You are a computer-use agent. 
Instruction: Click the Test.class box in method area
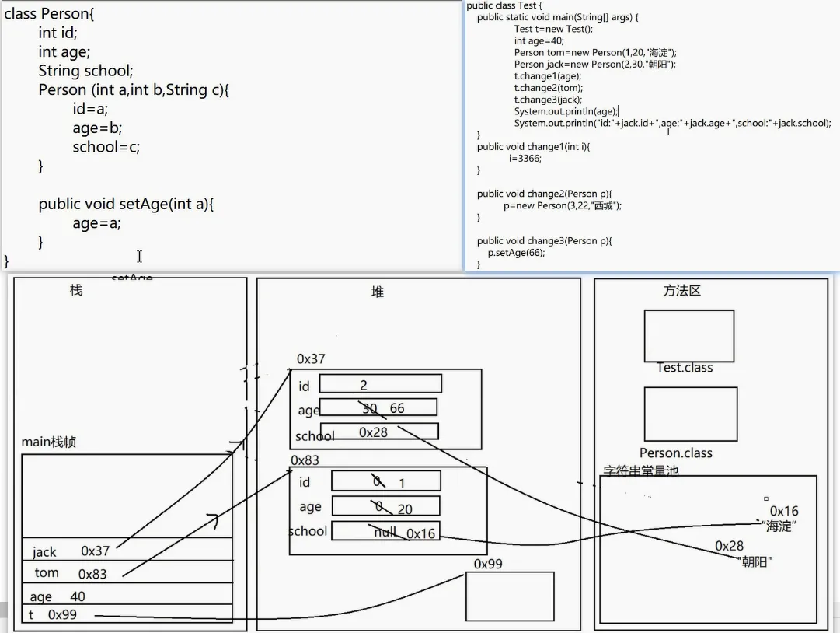point(688,335)
